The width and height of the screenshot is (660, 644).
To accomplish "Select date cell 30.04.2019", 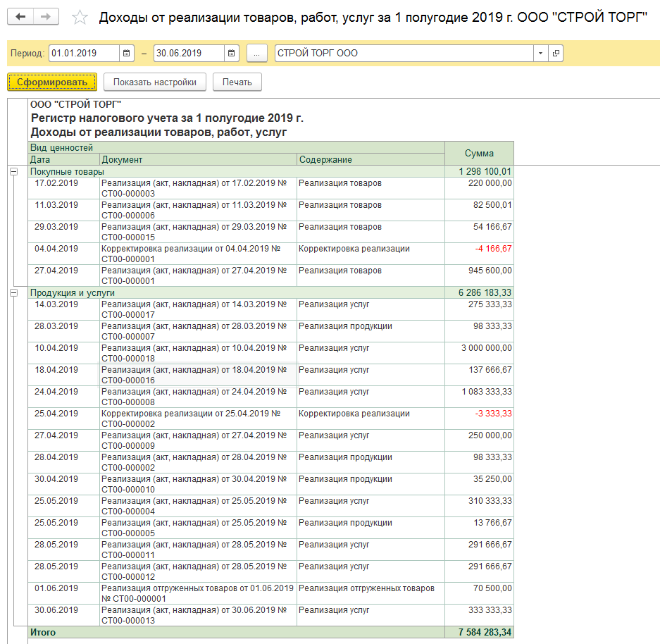I will coord(64,485).
